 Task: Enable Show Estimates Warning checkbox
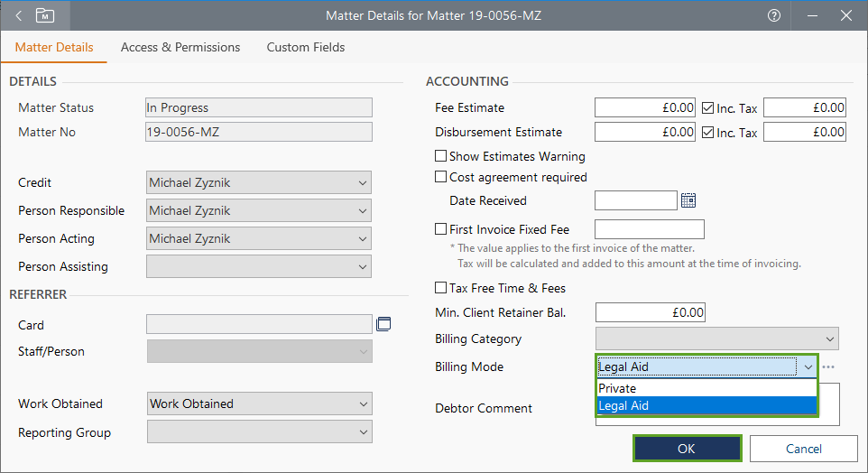tap(441, 156)
